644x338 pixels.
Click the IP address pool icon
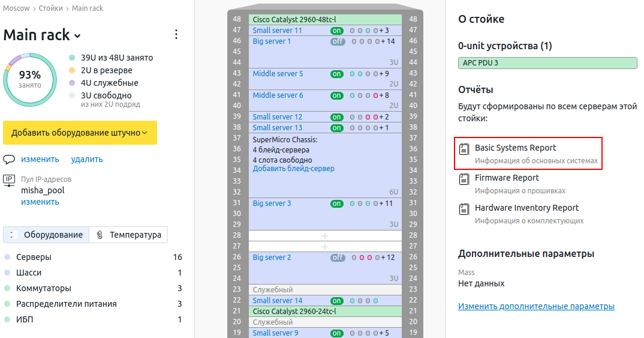click(9, 180)
